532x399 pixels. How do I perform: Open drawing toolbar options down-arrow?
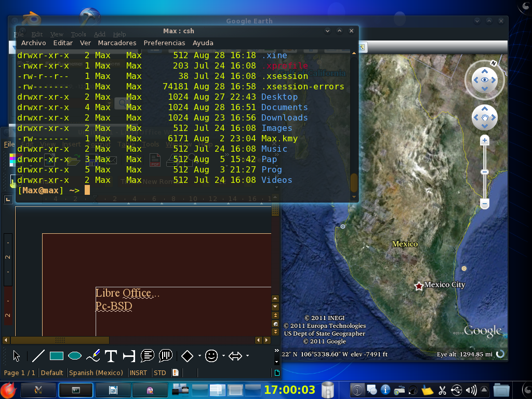point(276,362)
